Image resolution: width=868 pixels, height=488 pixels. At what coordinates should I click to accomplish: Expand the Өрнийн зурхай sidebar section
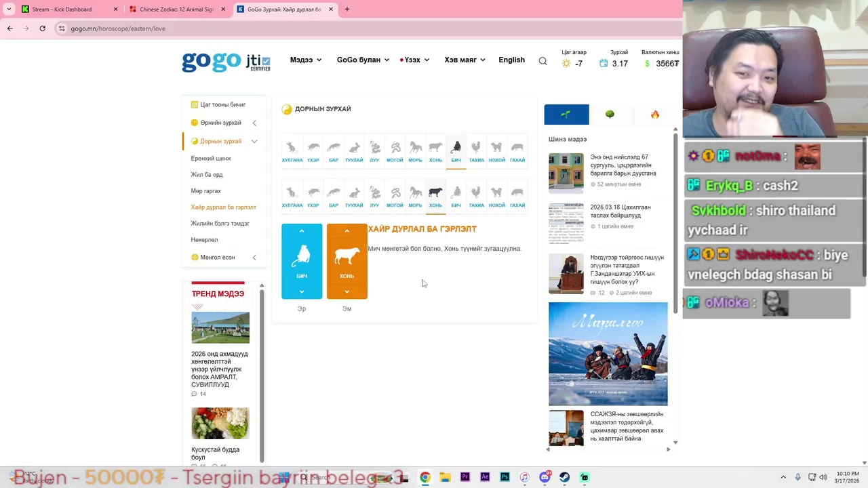(254, 123)
